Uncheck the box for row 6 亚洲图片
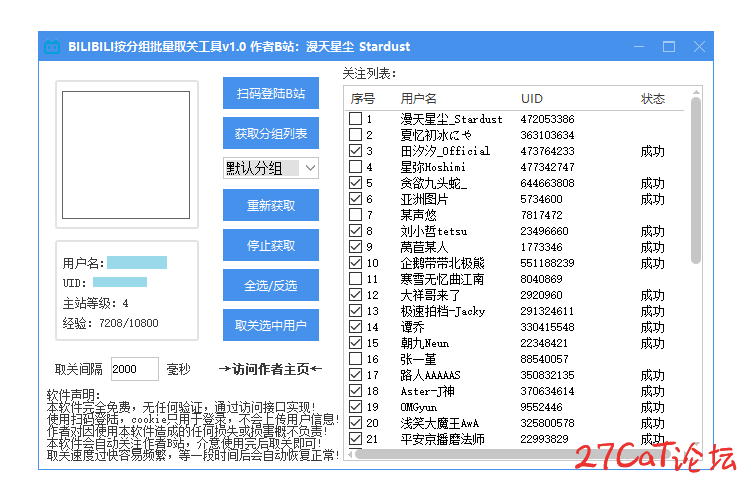 355,199
